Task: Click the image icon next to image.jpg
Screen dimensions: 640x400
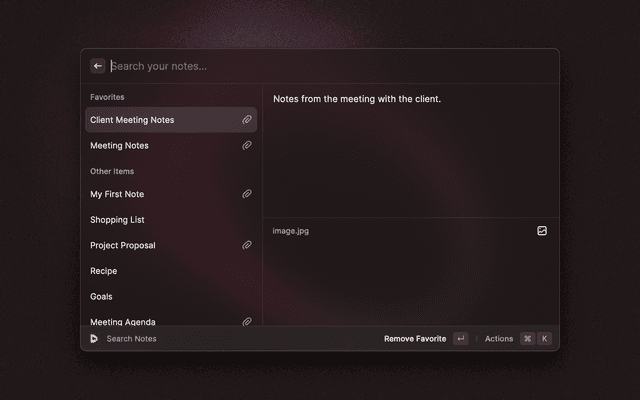Action: (x=542, y=231)
